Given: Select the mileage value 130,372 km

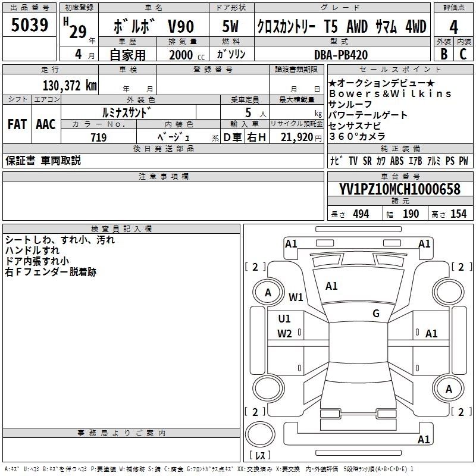Looking at the screenshot, I should click(x=70, y=85).
